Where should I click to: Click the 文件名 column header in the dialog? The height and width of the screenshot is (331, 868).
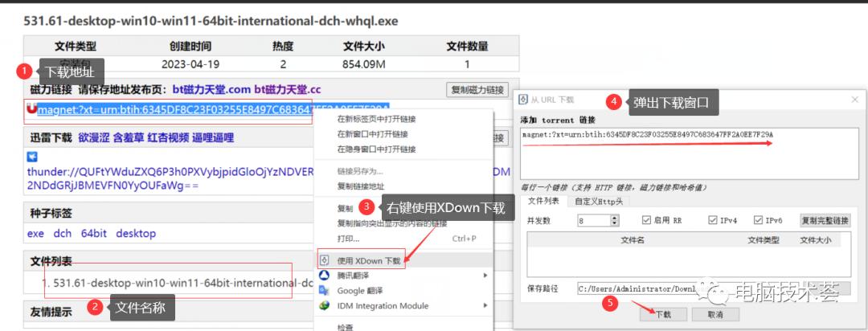tap(633, 240)
